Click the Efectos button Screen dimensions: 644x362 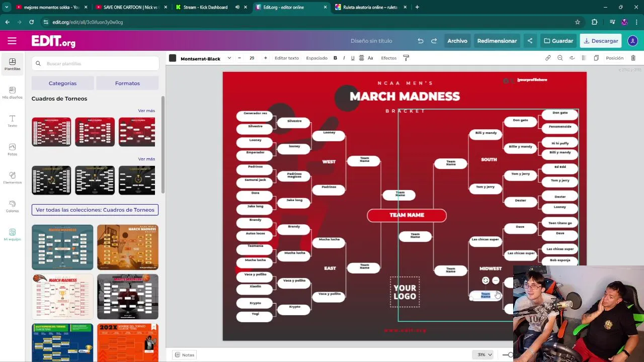[x=389, y=58]
